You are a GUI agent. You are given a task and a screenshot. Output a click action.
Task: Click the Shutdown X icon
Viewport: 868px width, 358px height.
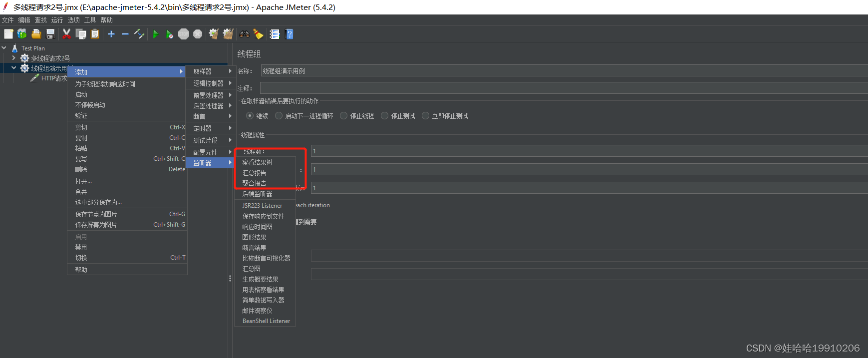(198, 34)
